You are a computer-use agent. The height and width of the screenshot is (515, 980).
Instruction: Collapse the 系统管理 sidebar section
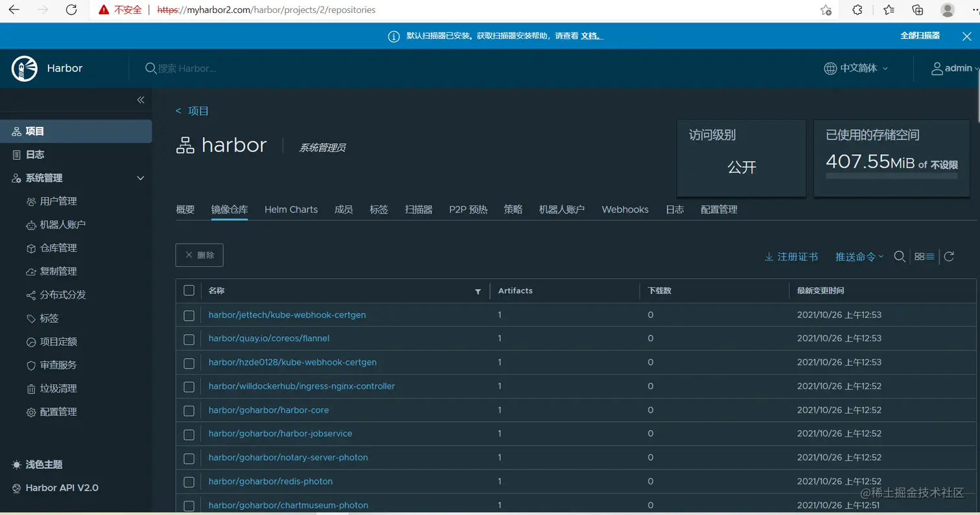coord(141,178)
